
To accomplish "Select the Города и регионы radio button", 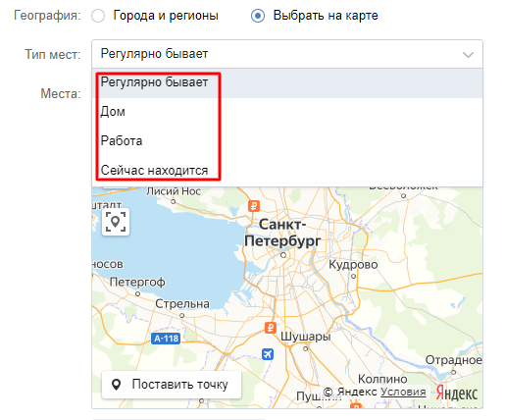I will (98, 16).
